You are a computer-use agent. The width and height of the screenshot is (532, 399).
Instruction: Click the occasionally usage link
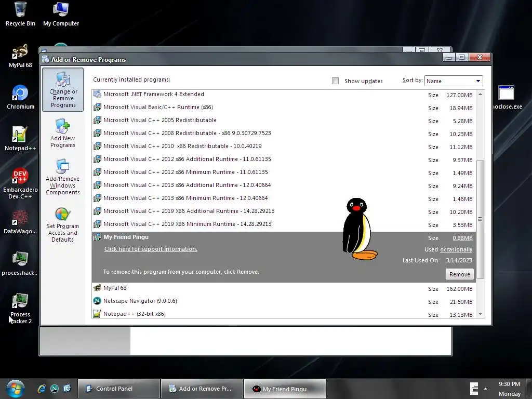tap(456, 250)
